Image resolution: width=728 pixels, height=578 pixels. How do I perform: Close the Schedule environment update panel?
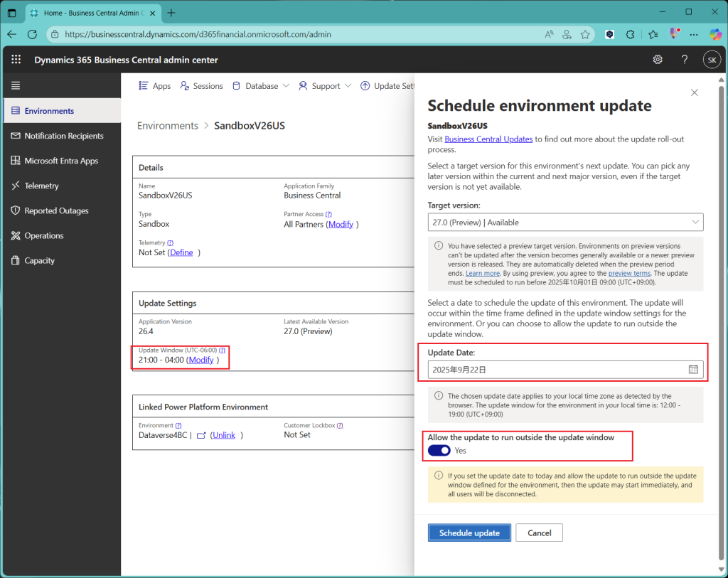click(695, 92)
